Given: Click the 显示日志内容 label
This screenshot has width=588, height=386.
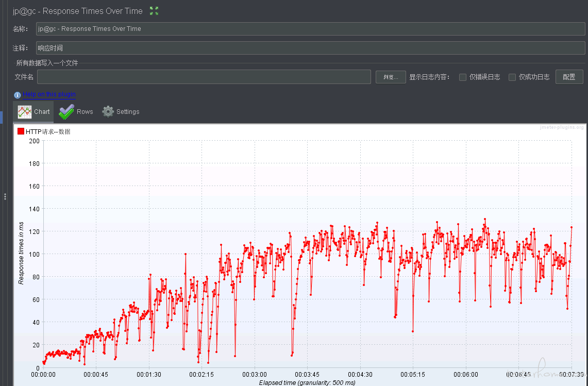Looking at the screenshot, I should [x=429, y=77].
